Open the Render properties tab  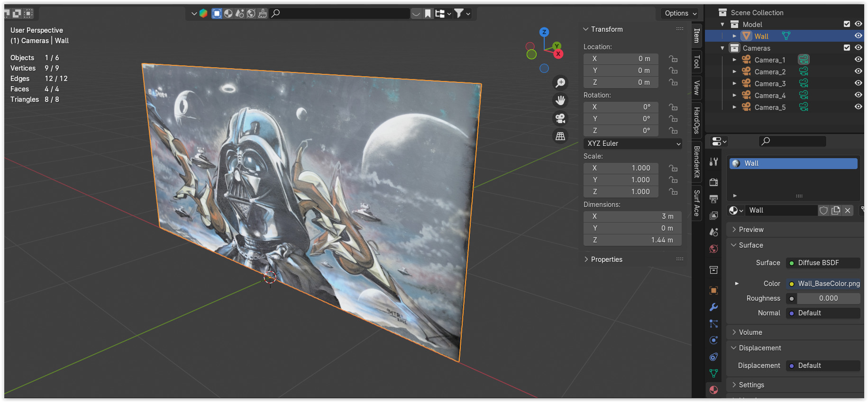click(x=713, y=182)
